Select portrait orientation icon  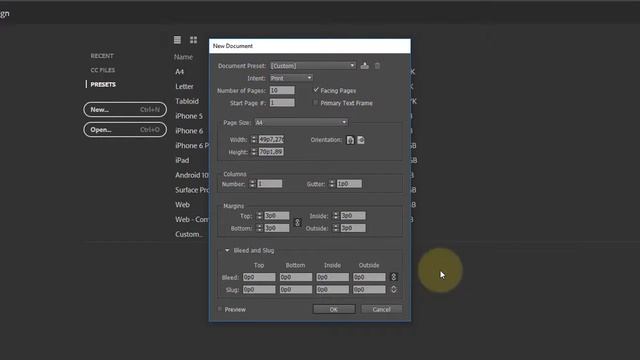(350, 140)
